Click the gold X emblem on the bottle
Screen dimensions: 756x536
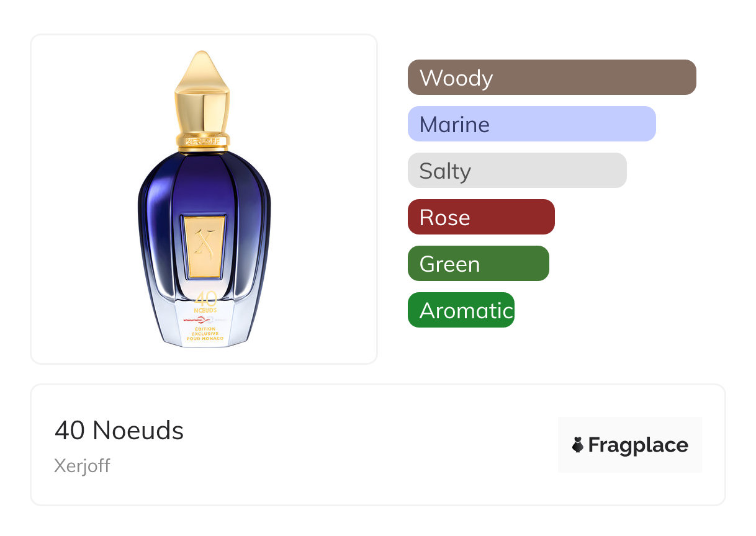click(204, 245)
